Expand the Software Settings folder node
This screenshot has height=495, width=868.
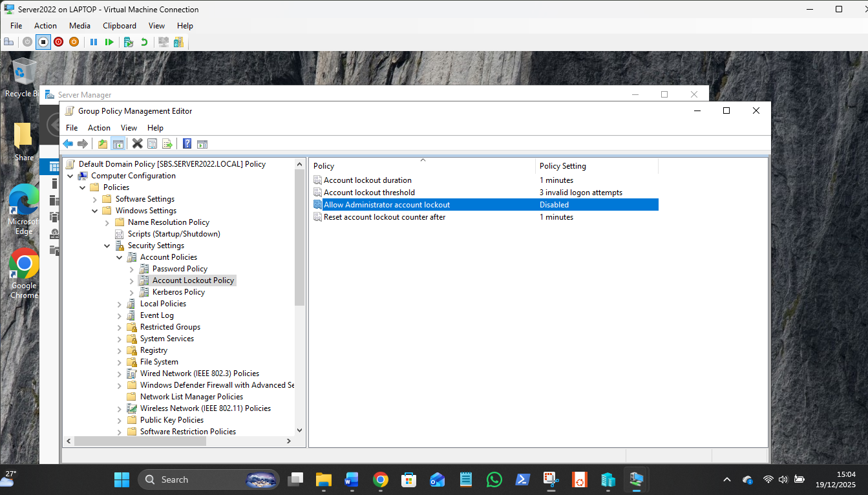coord(95,199)
